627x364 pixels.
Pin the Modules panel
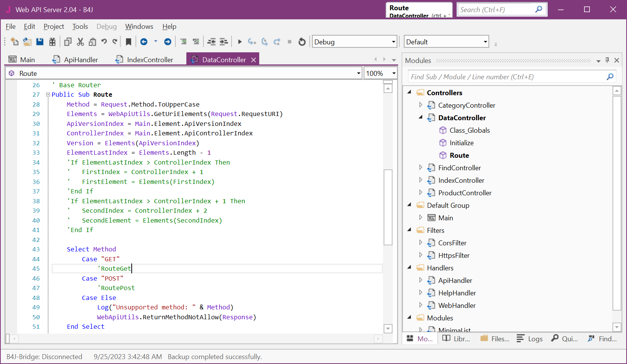coord(607,60)
